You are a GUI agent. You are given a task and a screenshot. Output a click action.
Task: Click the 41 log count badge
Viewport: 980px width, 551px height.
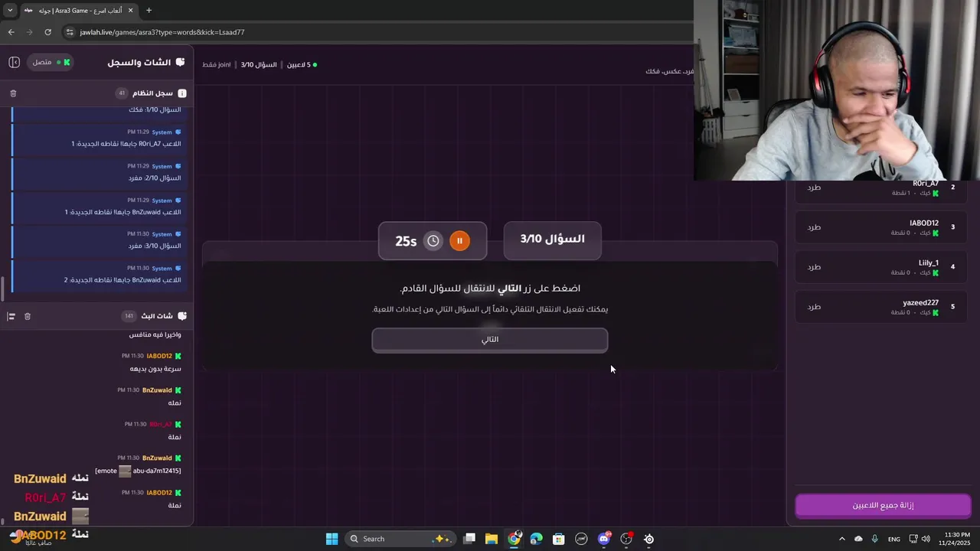coord(121,93)
